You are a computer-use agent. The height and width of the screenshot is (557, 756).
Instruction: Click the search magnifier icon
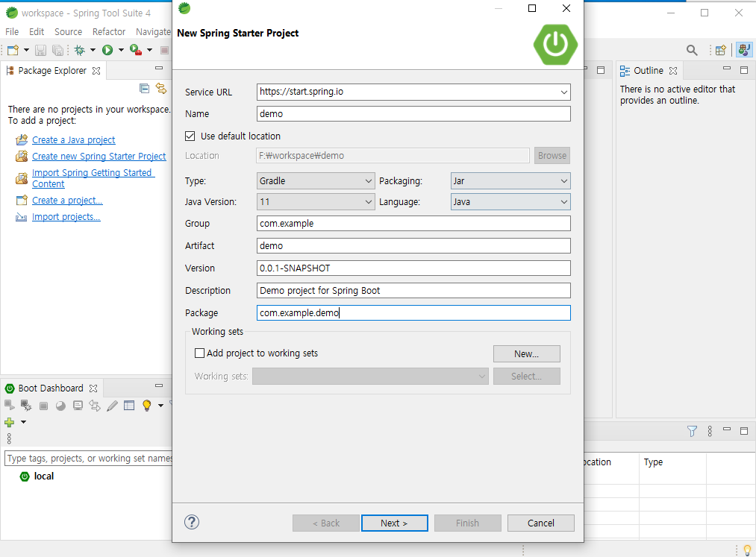tap(692, 50)
